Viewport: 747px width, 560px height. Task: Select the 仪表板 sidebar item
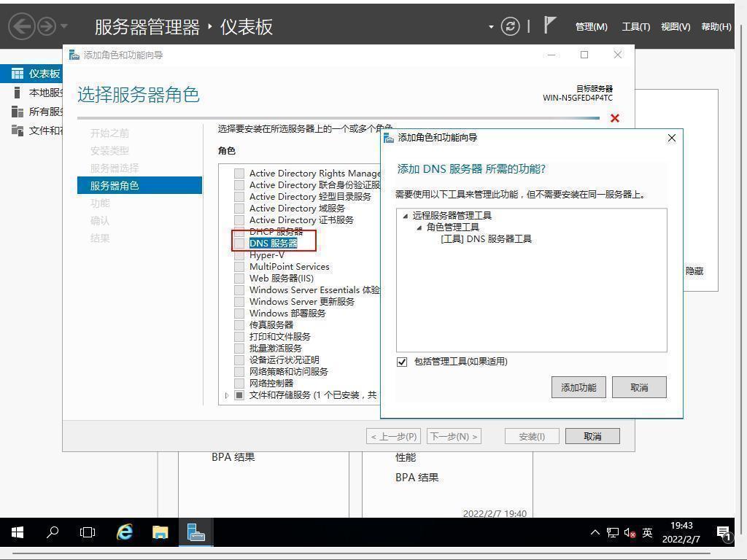coord(31,74)
